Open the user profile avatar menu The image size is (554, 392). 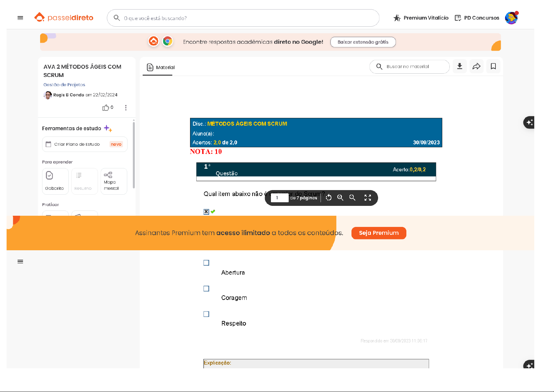(511, 18)
